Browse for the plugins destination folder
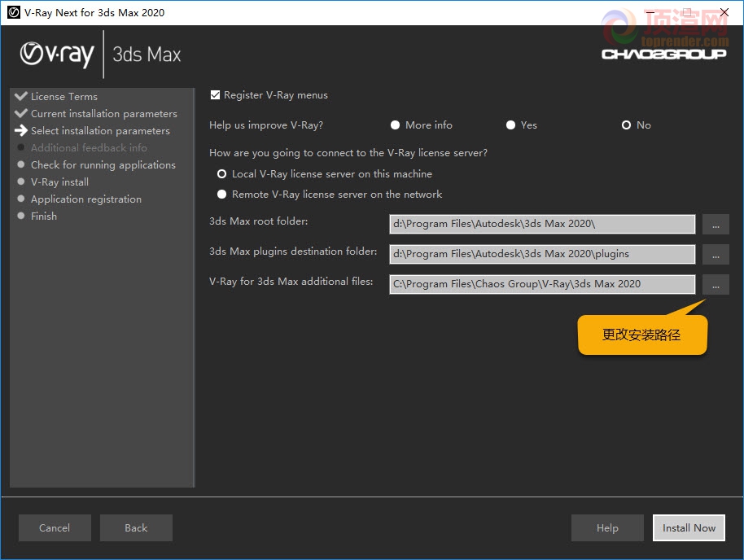This screenshot has width=744, height=560. (x=716, y=255)
